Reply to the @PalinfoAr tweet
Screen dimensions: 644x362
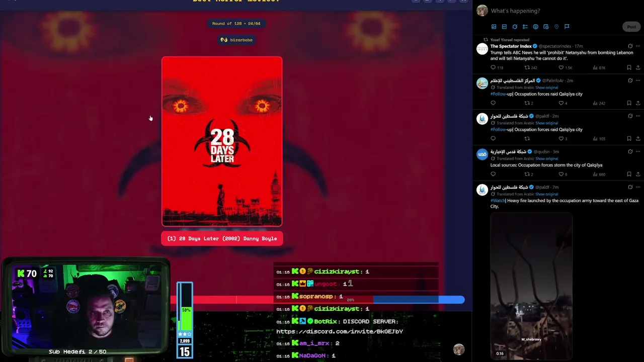coord(493,103)
